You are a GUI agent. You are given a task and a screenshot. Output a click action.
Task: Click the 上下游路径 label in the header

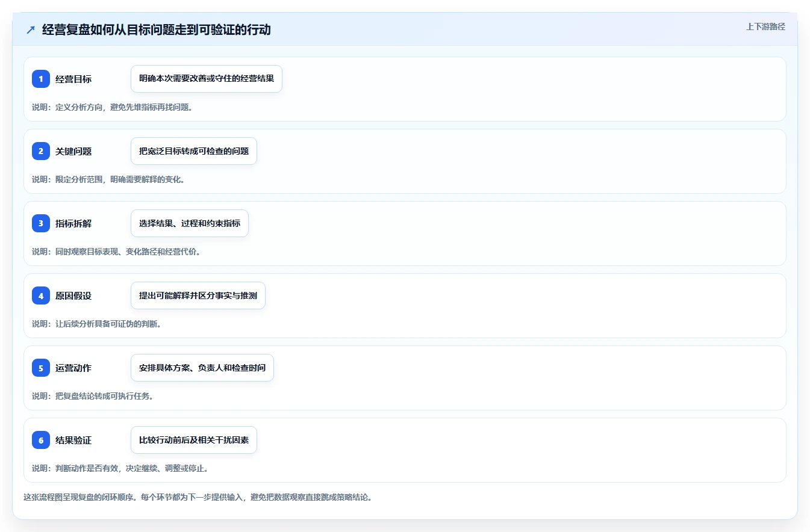click(765, 26)
